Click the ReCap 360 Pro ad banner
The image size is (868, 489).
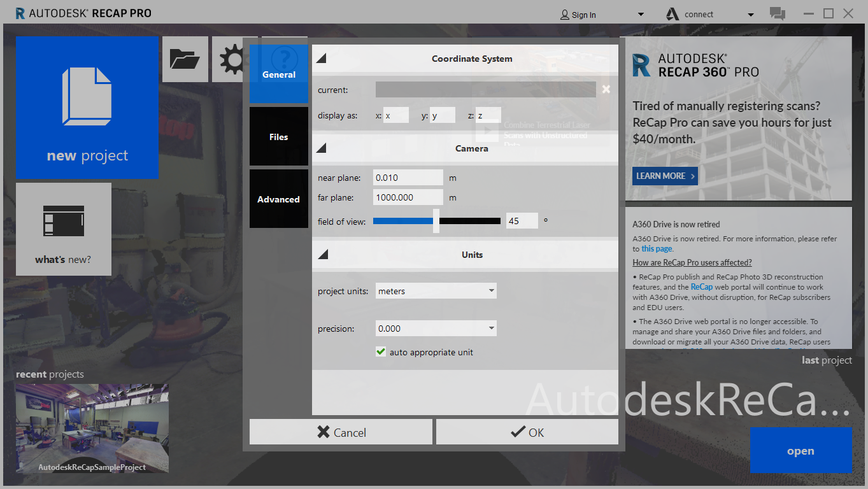click(x=738, y=118)
